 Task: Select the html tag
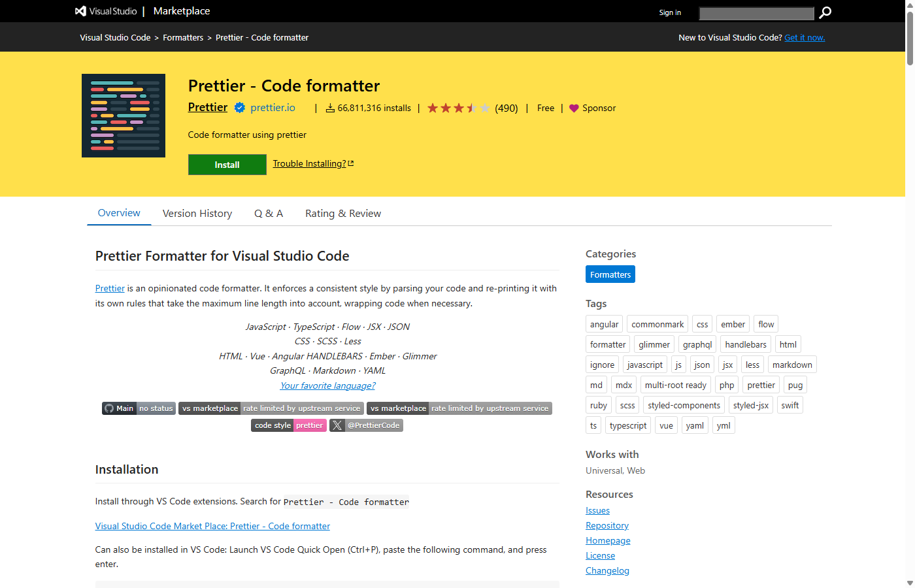[x=788, y=344]
